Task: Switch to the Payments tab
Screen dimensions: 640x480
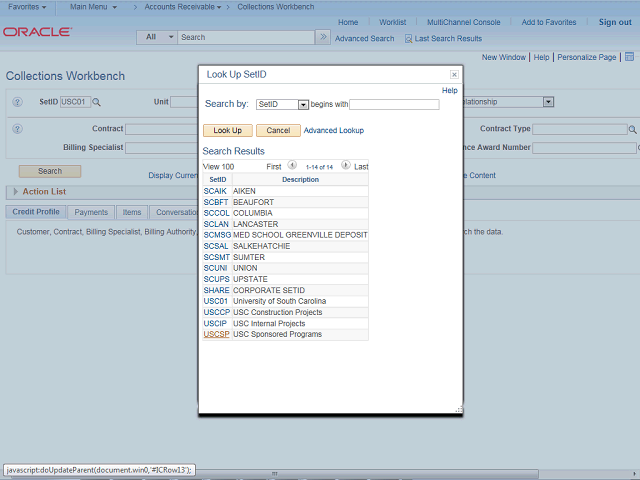Action: [91, 212]
